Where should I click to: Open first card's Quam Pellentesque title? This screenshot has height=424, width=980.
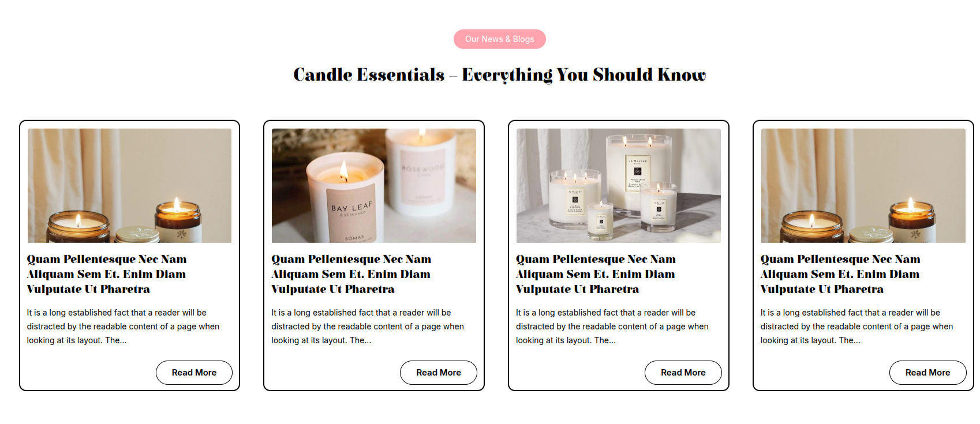(107, 274)
